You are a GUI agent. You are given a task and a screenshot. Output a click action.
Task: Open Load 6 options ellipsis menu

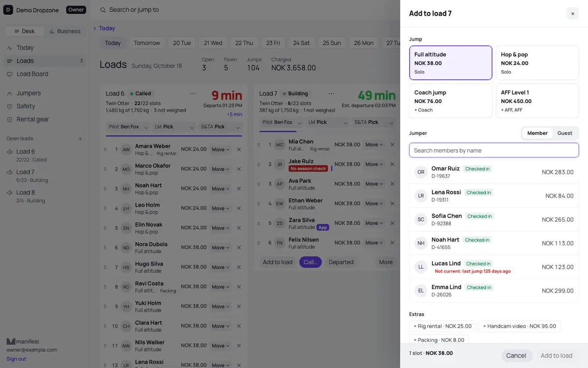193,94
